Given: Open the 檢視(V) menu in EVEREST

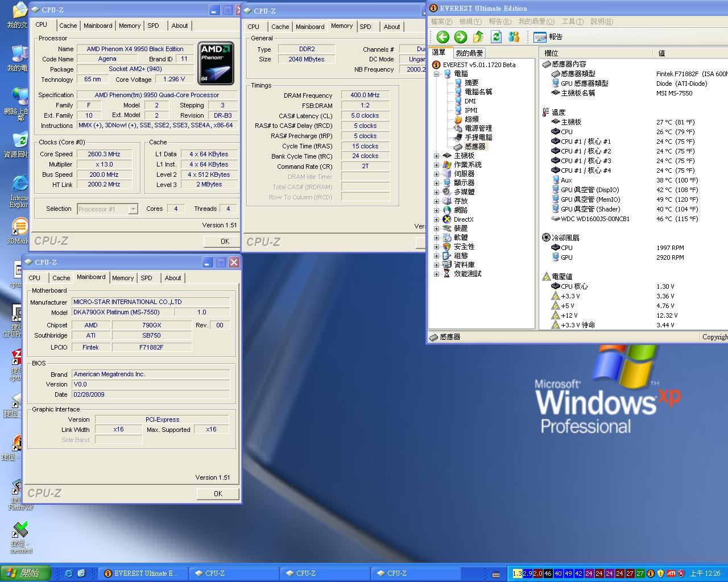Looking at the screenshot, I should pos(470,22).
